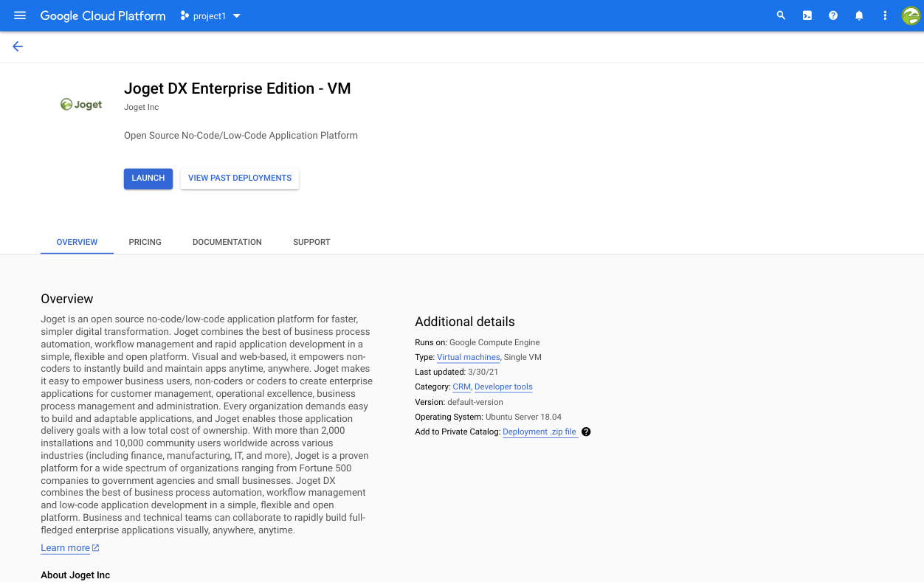This screenshot has height=582, width=924.
Task: Switch to the Pricing tab
Action: coord(145,242)
